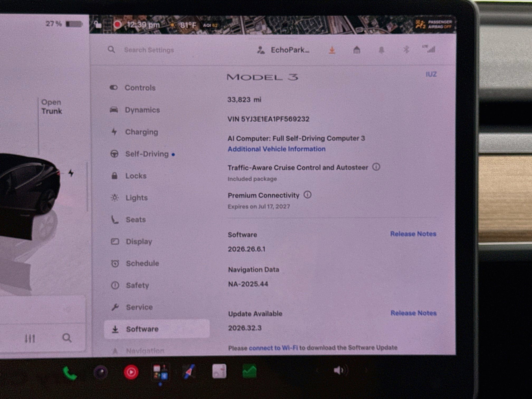Tap the 27 % battery percentage
This screenshot has height=399, width=532.
coord(54,24)
